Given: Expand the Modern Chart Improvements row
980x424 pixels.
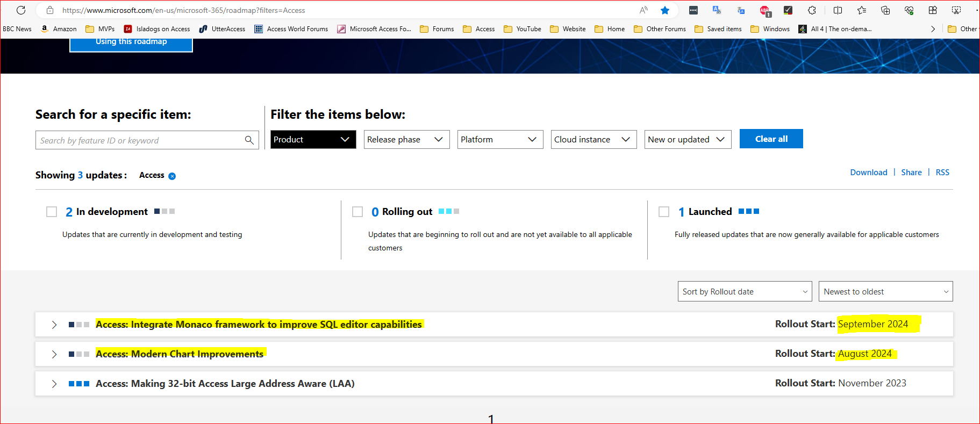Looking at the screenshot, I should (x=54, y=354).
